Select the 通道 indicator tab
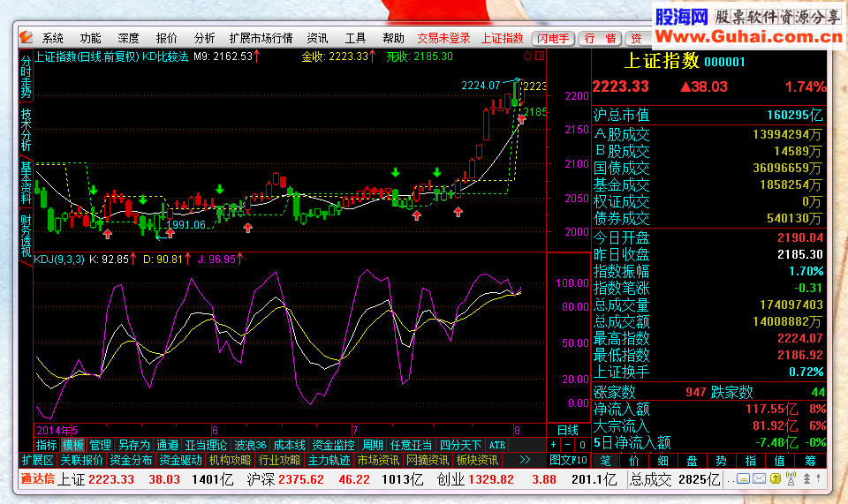Image resolution: width=848 pixels, height=504 pixels. (x=167, y=445)
